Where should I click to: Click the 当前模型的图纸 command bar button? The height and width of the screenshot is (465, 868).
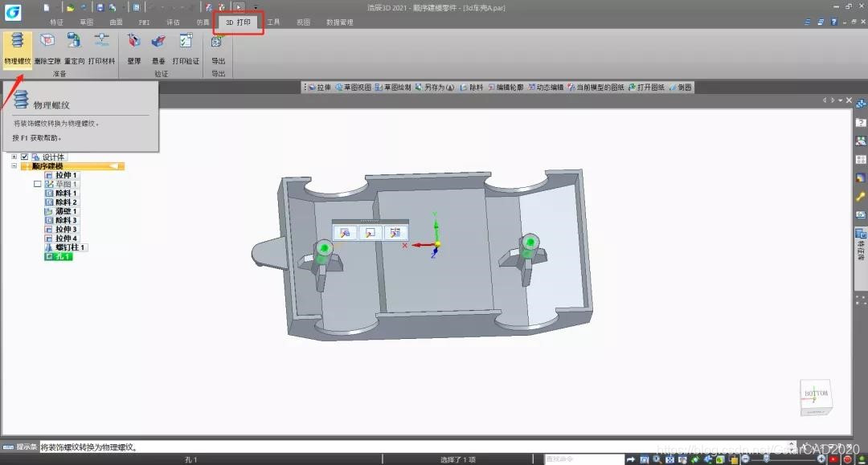point(596,88)
